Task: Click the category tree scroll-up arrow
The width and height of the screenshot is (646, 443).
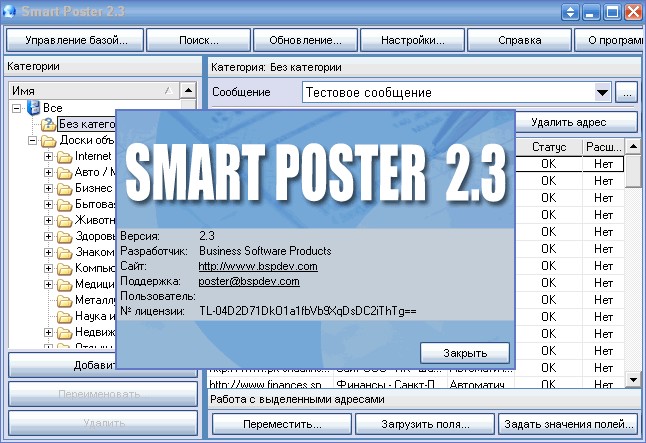Action: click(x=188, y=90)
